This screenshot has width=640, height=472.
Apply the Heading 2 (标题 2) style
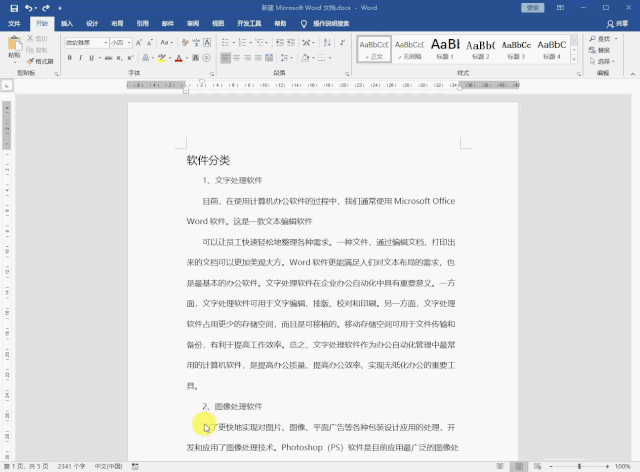click(481, 49)
